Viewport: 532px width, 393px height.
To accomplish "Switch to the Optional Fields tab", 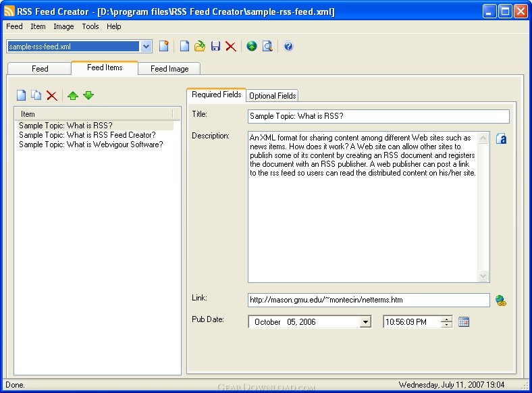I will pyautogui.click(x=273, y=96).
